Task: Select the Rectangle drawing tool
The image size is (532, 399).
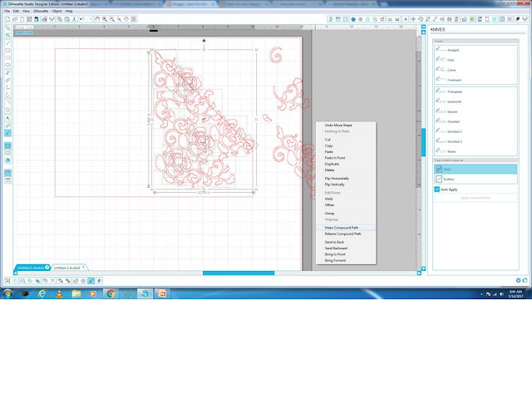Action: click(x=7, y=51)
